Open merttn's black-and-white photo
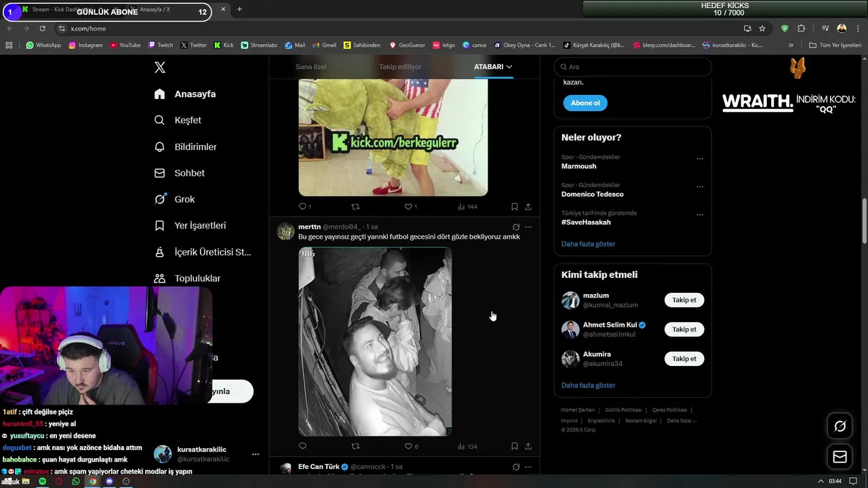 point(375,342)
